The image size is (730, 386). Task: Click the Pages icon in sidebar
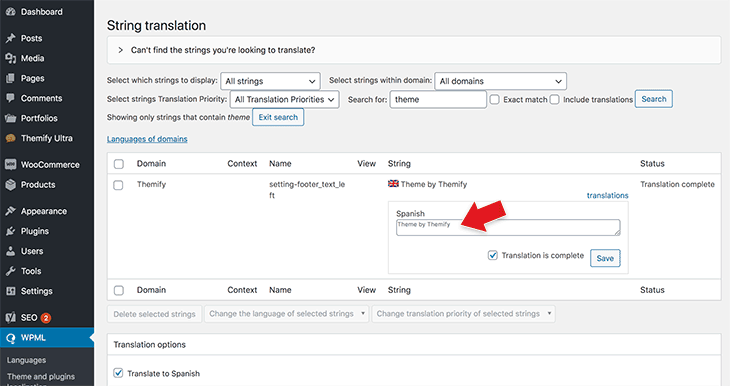(x=10, y=78)
